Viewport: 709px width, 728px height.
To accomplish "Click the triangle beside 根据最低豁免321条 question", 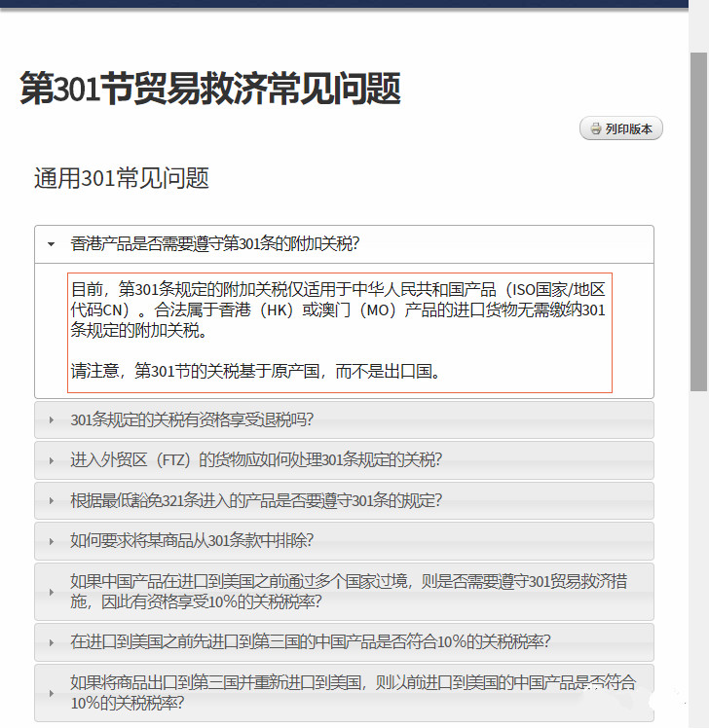I will point(51,500).
